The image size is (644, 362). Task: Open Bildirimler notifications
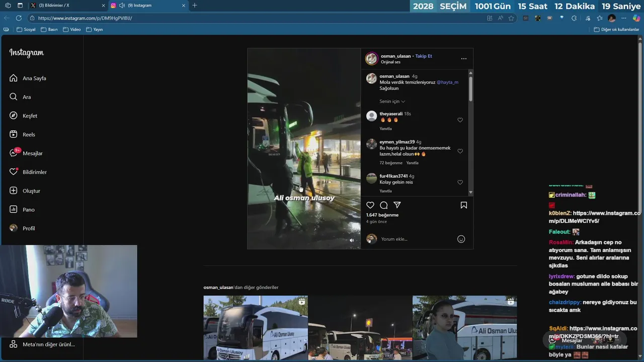pos(28,172)
